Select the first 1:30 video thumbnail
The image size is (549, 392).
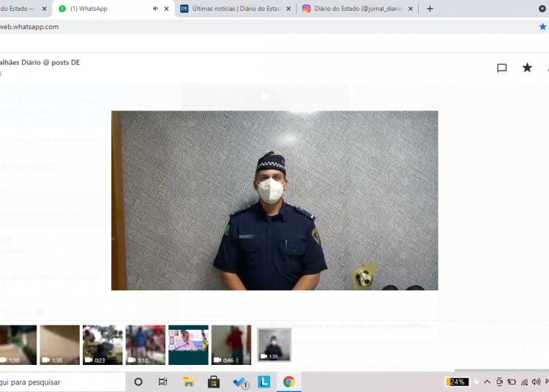[x=18, y=344]
